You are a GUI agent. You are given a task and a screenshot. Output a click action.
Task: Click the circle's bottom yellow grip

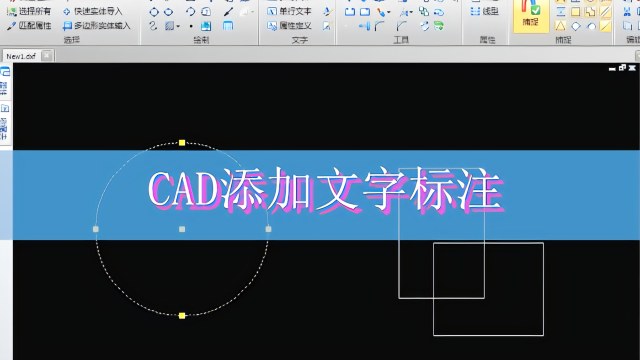click(x=182, y=316)
